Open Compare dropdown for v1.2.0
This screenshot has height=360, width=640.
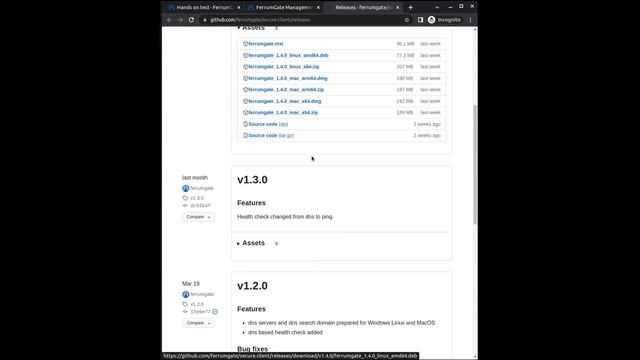(x=198, y=323)
